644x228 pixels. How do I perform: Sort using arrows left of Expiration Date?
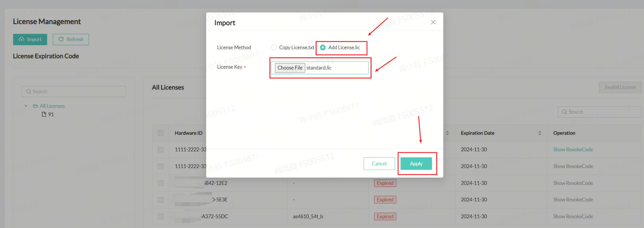447,133
